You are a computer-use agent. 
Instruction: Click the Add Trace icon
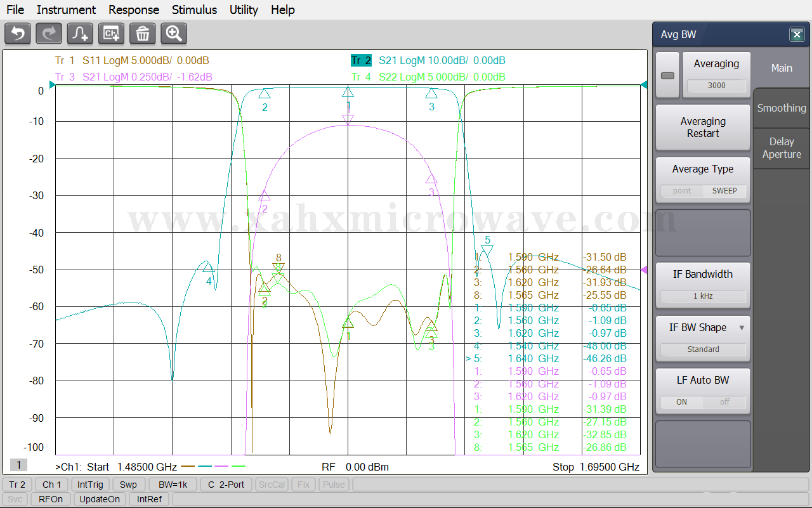(80, 34)
